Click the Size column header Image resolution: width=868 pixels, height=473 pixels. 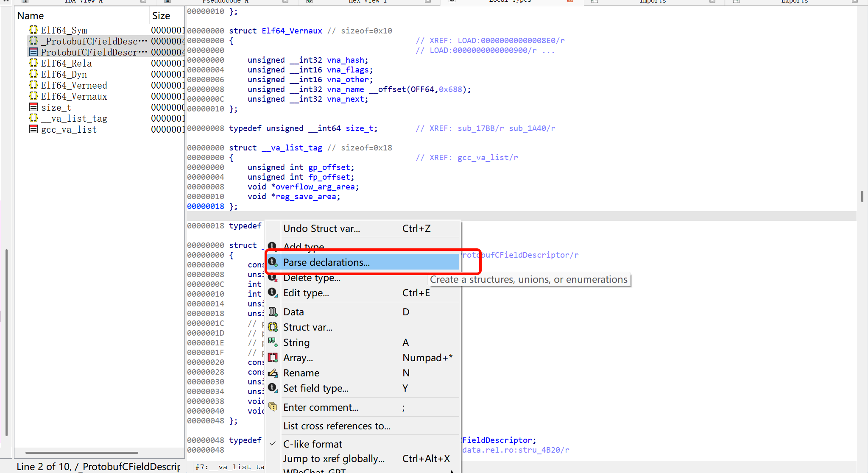point(161,16)
